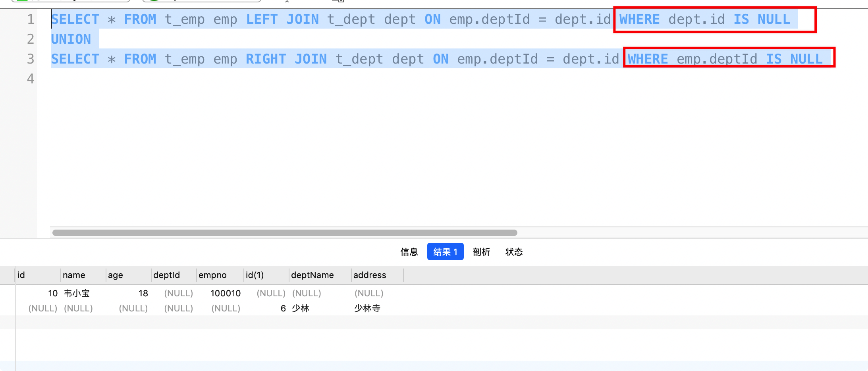868x371 pixels.
Task: Click line number 2 in the SQL editor
Action: [31, 39]
